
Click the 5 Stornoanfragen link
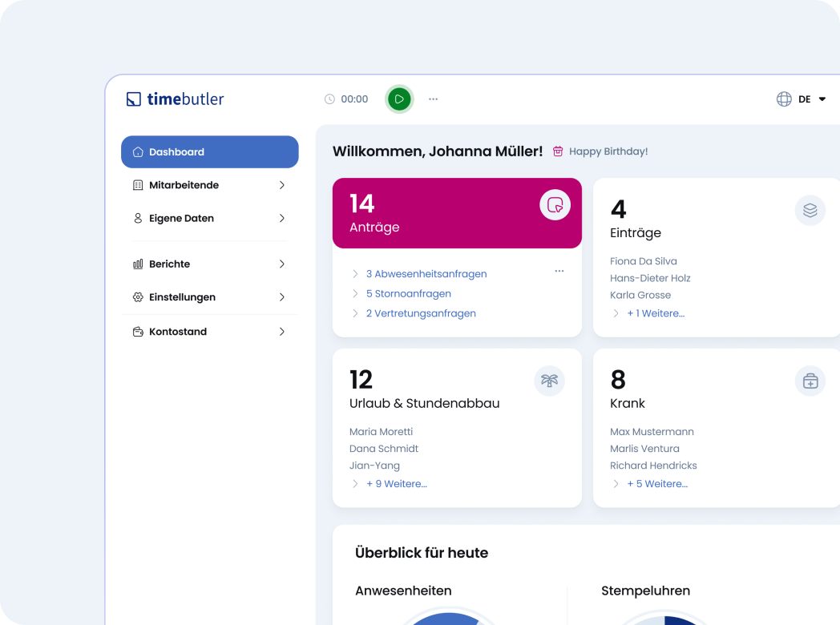(x=409, y=294)
